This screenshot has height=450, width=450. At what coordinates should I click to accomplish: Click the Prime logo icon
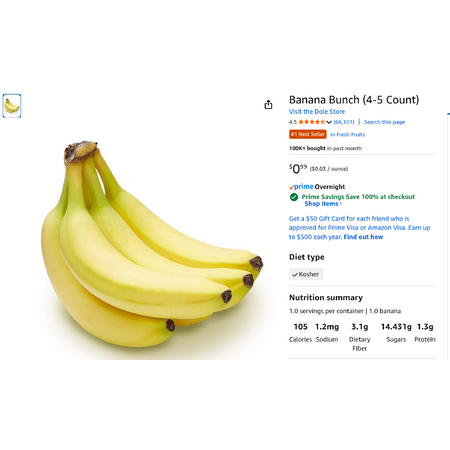[301, 187]
